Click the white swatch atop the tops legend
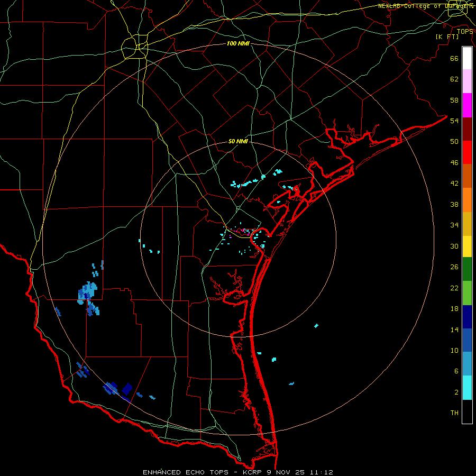Viewport: 476px width, 476px height. click(x=467, y=58)
